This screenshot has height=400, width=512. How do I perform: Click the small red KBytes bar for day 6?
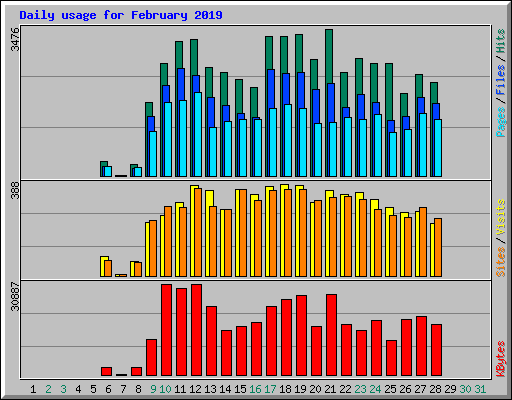(106, 371)
